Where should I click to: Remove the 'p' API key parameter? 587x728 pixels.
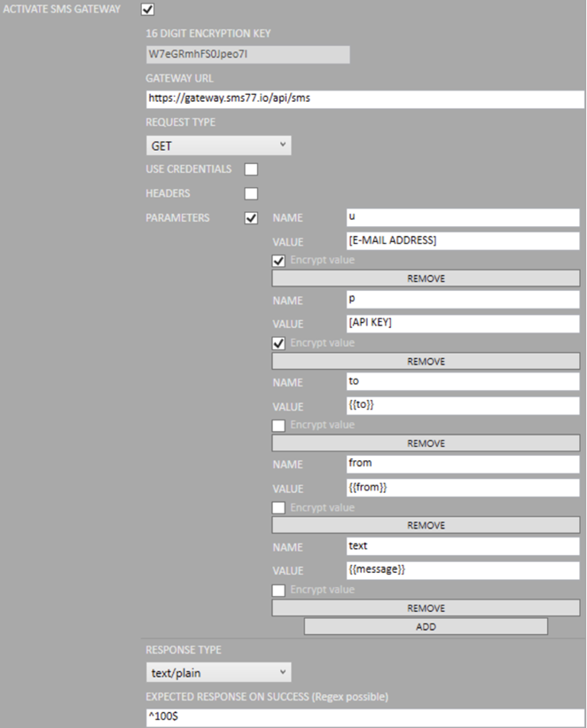point(426,361)
